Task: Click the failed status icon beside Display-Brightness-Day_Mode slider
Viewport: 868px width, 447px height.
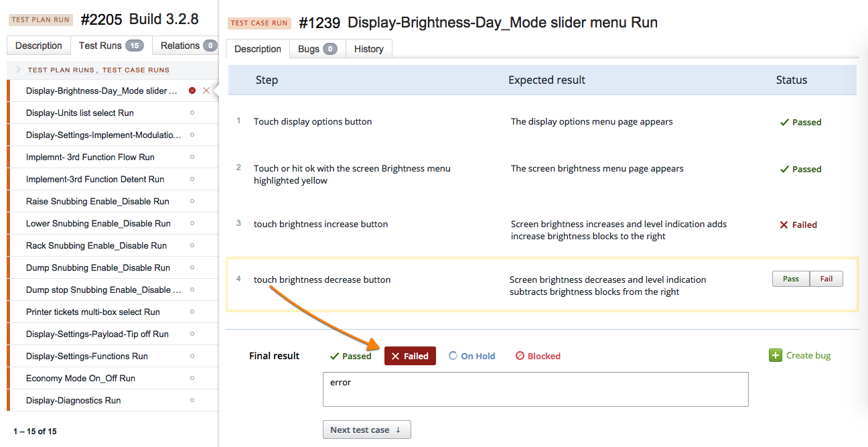Action: (x=191, y=90)
